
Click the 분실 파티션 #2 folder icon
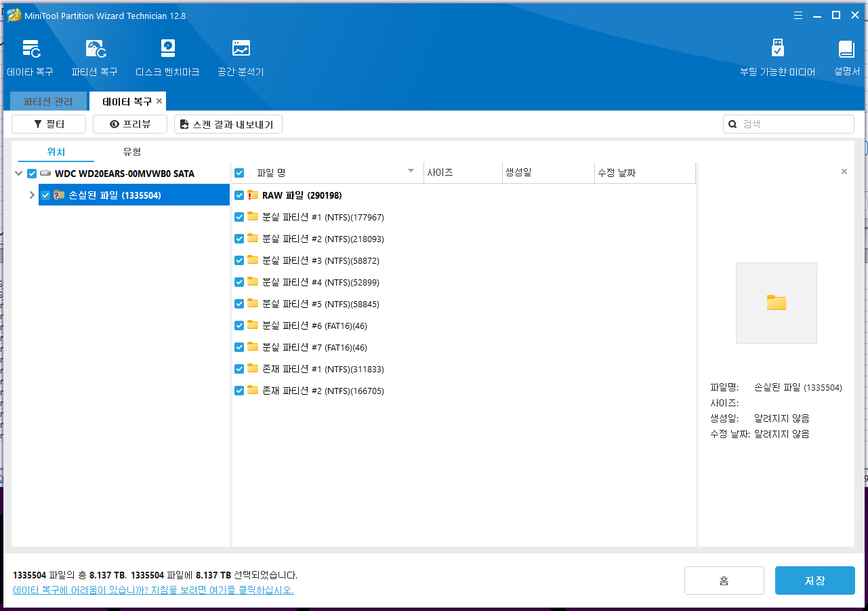coord(253,239)
